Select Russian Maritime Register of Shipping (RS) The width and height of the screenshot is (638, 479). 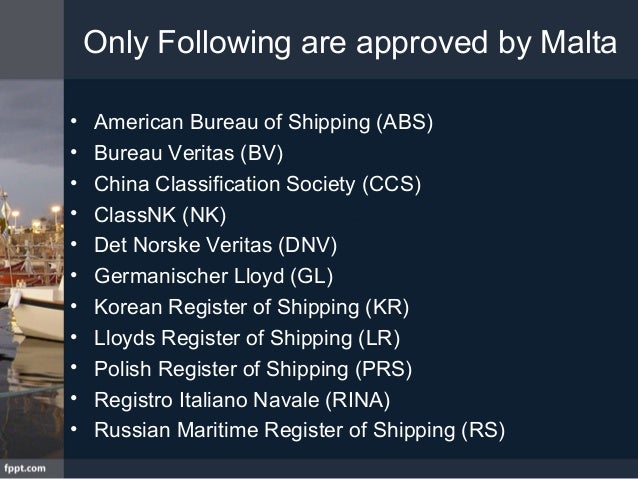(299, 431)
